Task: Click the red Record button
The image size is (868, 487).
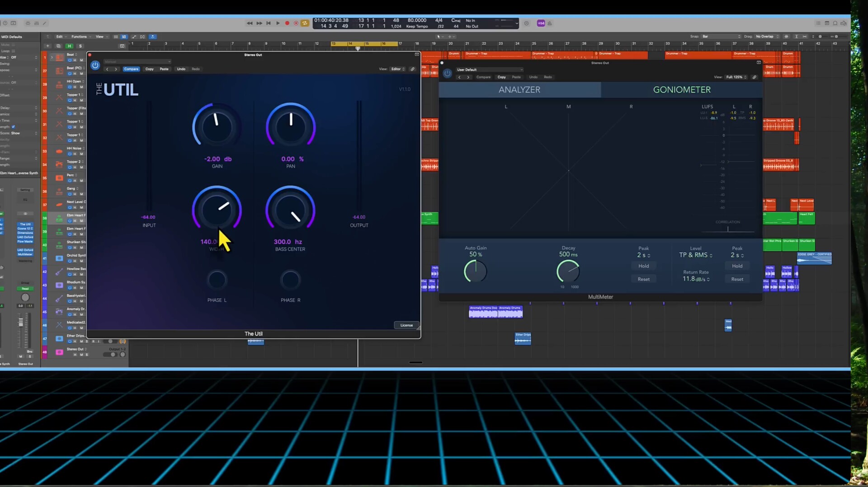Action: [x=287, y=23]
